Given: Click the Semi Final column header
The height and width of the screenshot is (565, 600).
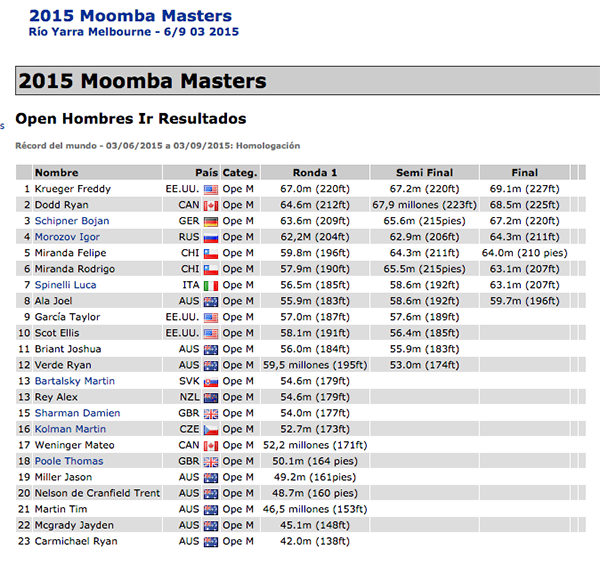Looking at the screenshot, I should [x=424, y=172].
